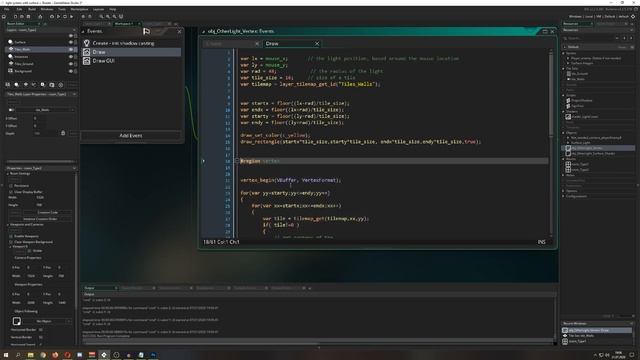Toggle the Clear Display Buffer checkbox
Viewport: 640px width, 360px height.
pos(11,192)
